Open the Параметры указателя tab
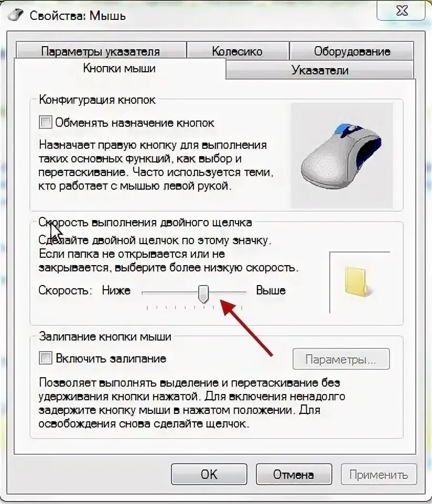432x504 pixels. pos(101,51)
